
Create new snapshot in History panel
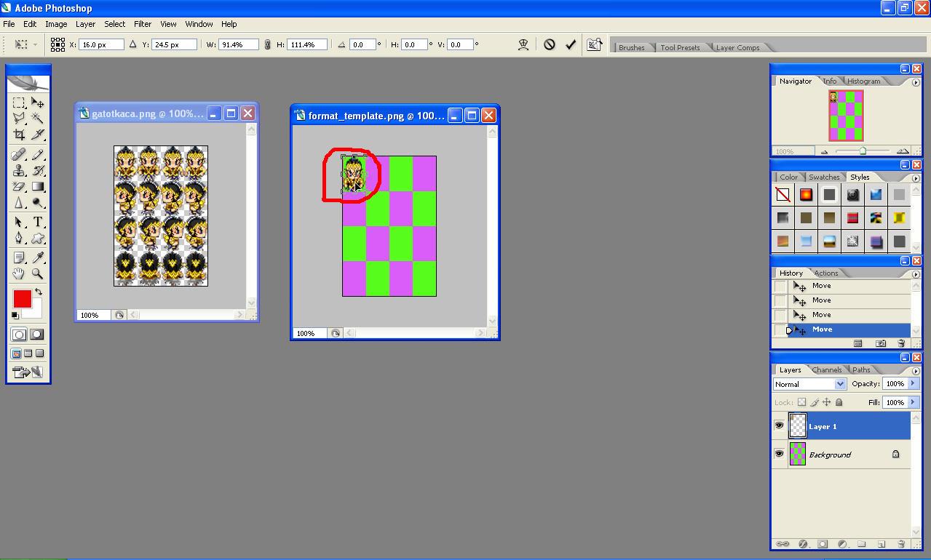pyautogui.click(x=880, y=343)
